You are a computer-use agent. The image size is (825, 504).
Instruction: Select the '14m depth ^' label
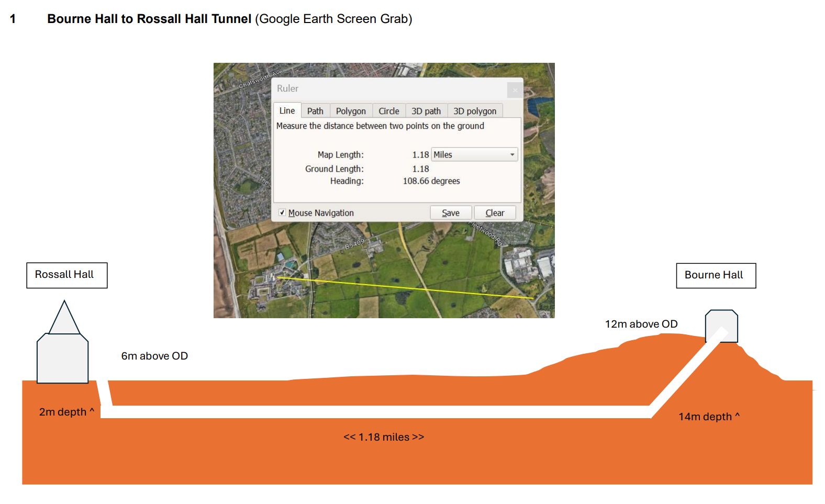(709, 417)
